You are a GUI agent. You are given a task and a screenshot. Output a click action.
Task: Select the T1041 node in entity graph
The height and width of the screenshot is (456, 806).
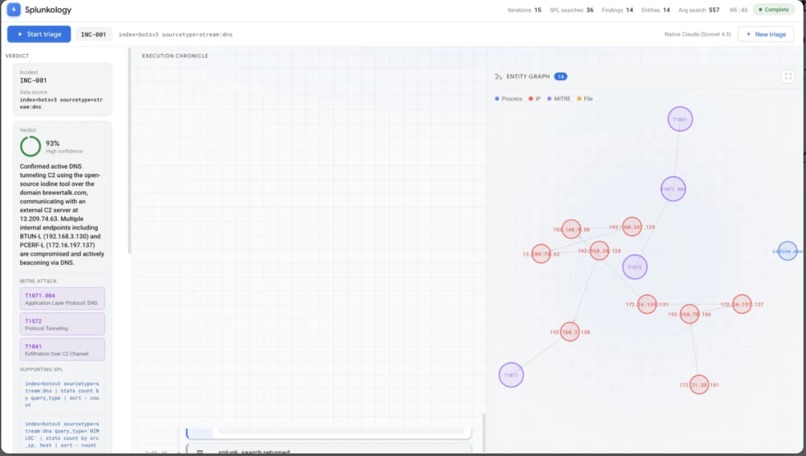[x=680, y=119]
